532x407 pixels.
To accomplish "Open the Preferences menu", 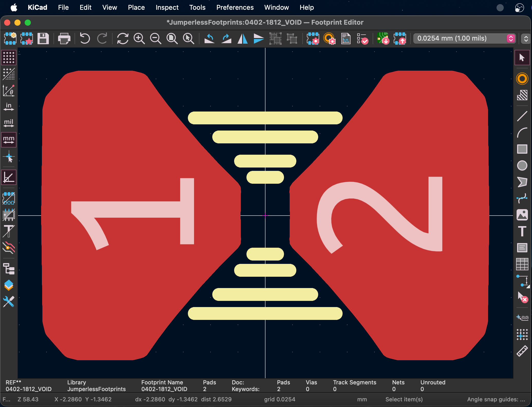I will 235,7.
